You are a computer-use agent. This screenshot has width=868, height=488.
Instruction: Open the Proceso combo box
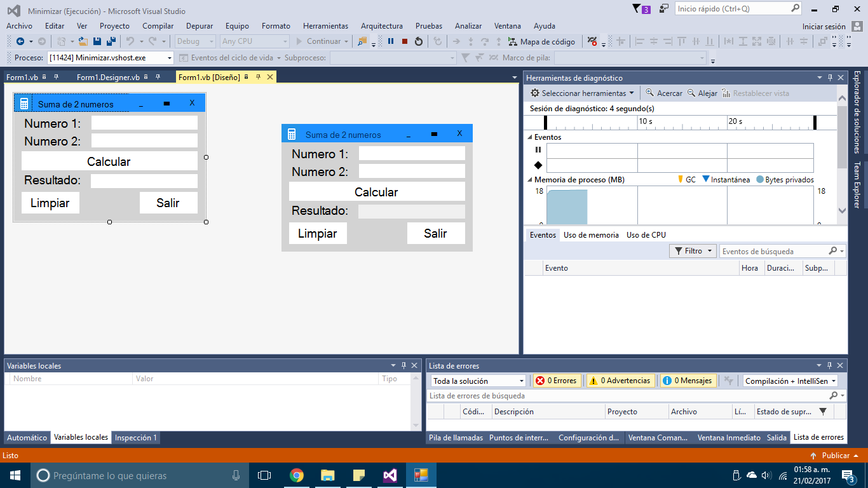pyautogui.click(x=110, y=58)
